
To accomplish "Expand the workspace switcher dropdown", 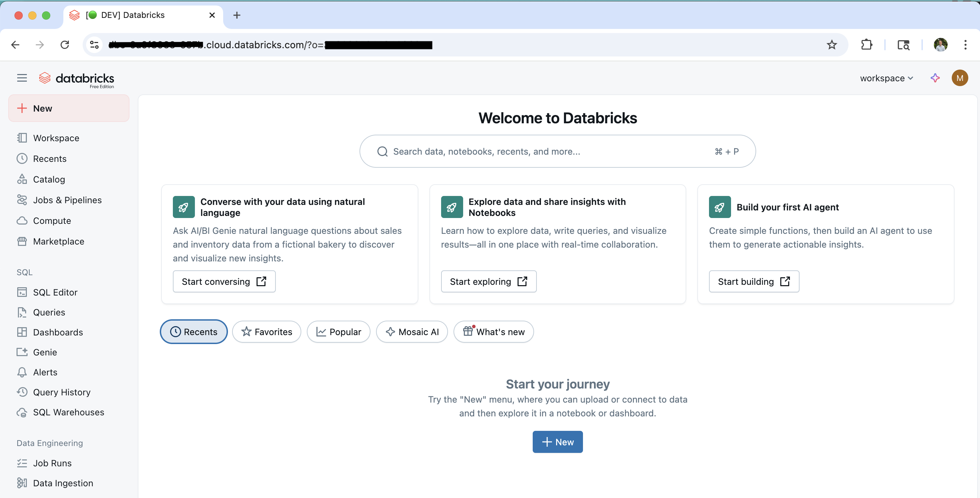I will pos(886,78).
